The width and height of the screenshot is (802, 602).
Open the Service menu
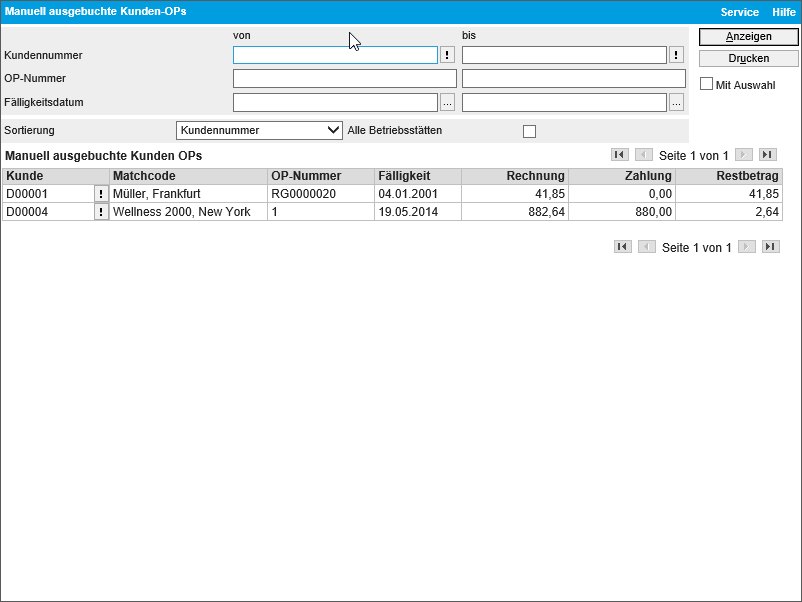tap(740, 12)
